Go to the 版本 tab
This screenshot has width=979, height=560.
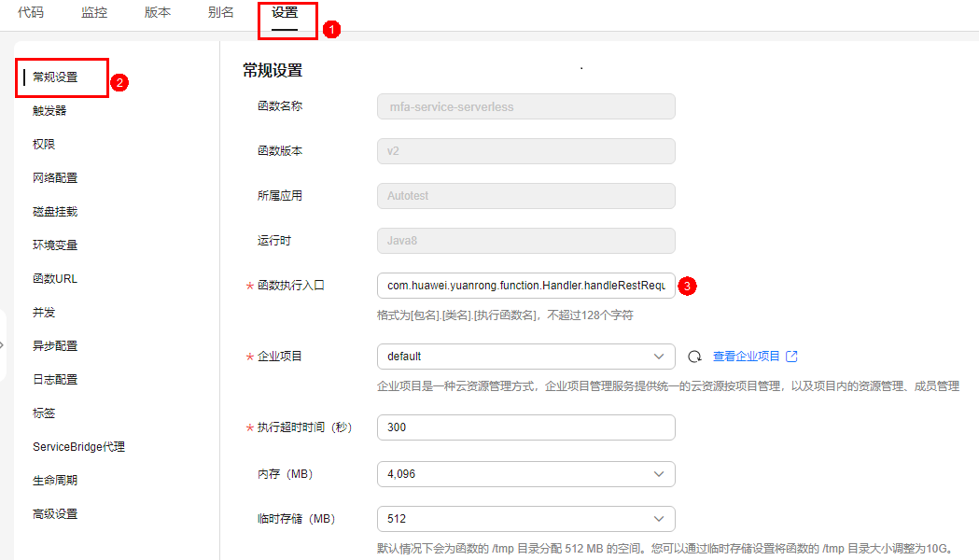click(158, 13)
